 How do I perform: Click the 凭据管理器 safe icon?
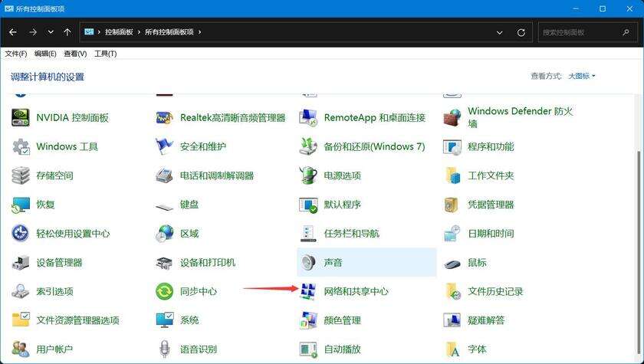[x=452, y=205]
